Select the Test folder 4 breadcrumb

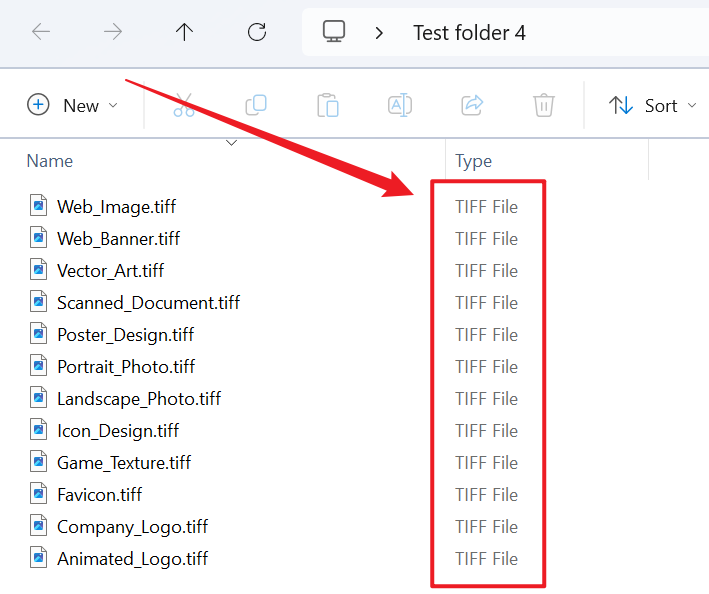pyautogui.click(x=469, y=33)
